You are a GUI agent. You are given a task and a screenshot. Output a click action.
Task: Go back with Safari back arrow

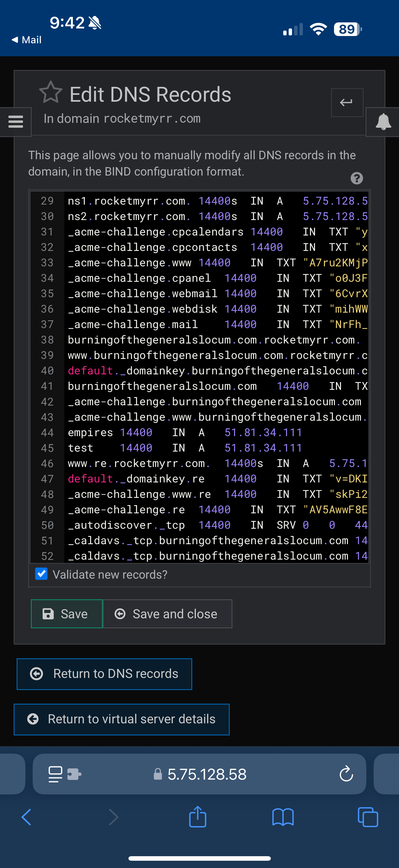coord(26,817)
